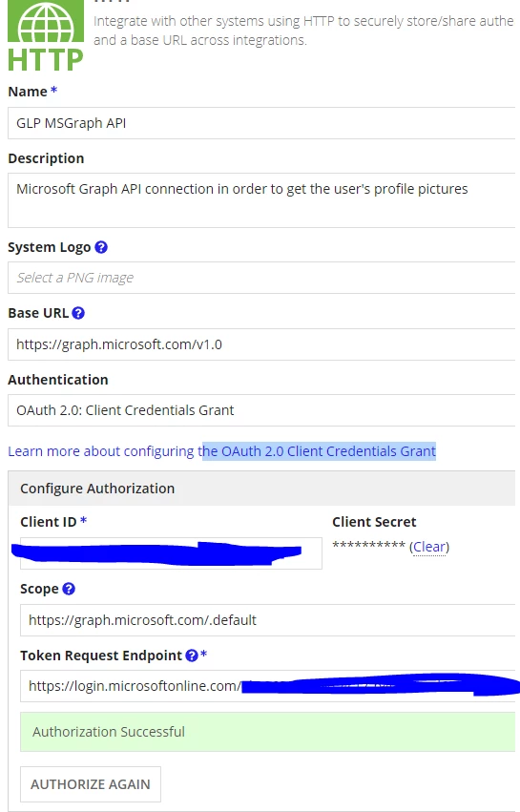
Task: Click the Configure Authorization section header
Action: pos(261,489)
